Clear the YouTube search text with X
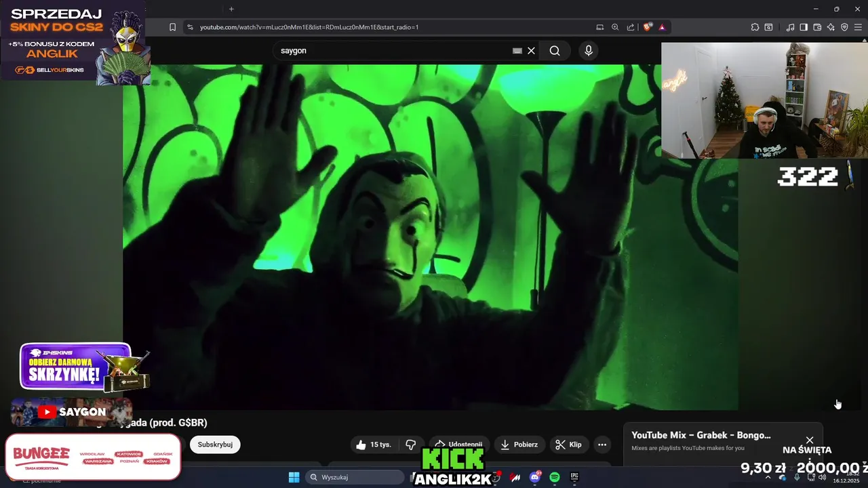 coord(532,51)
